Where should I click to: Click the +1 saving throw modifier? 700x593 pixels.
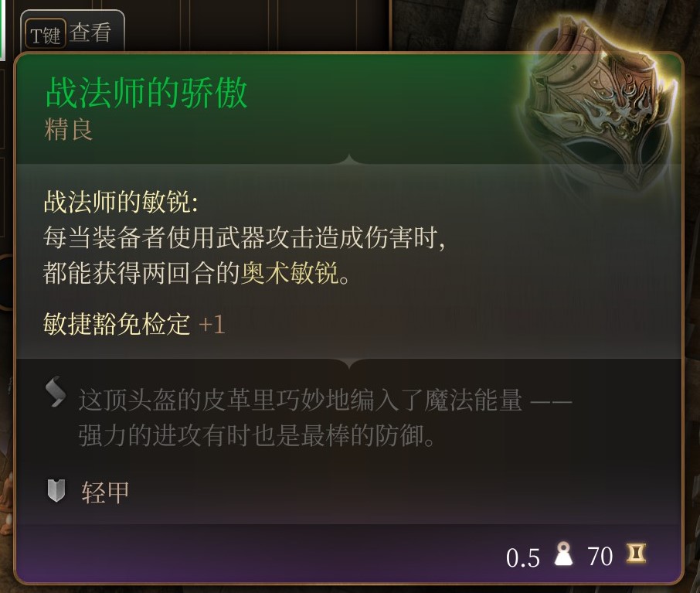(212, 325)
